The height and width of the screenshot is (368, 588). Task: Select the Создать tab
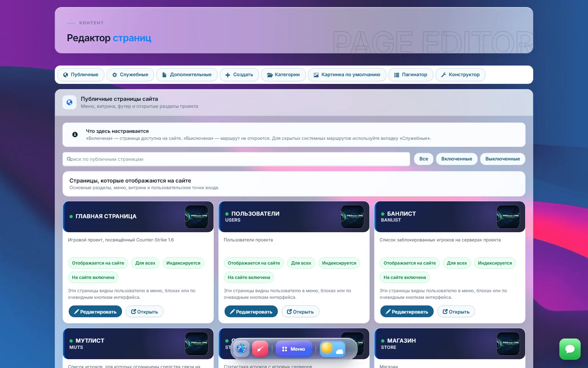[239, 75]
